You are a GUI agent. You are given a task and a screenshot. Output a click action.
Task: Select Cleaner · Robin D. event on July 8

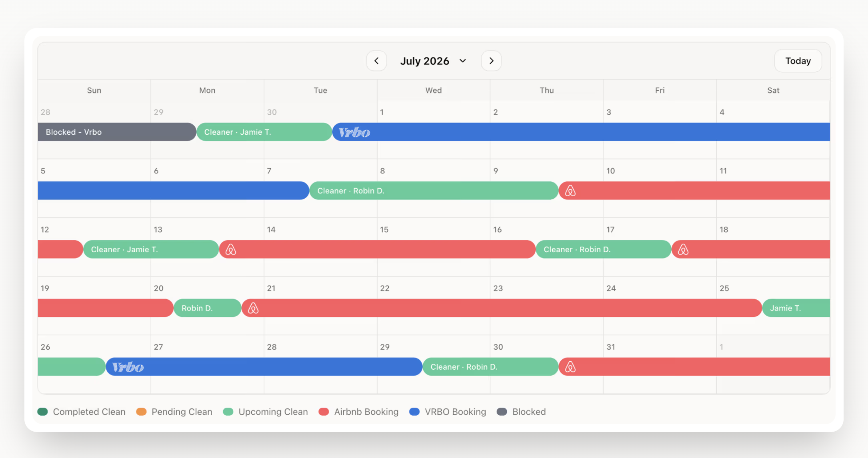(433, 191)
